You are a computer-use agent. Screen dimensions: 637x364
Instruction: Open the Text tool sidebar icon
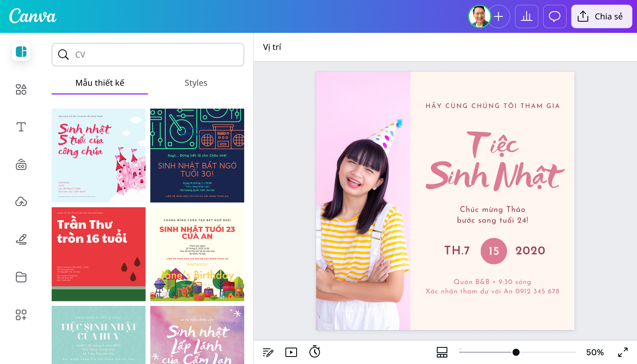point(21,127)
